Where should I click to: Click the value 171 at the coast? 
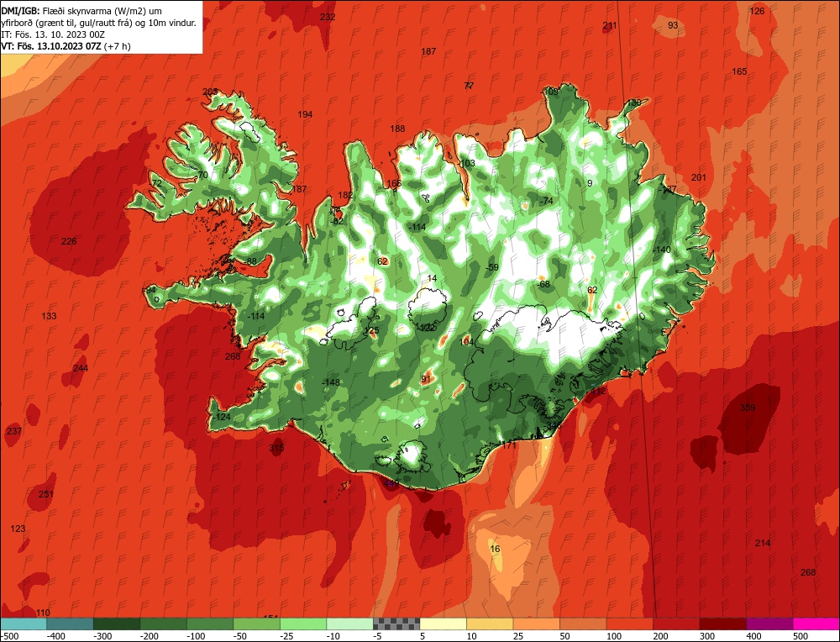point(509,445)
